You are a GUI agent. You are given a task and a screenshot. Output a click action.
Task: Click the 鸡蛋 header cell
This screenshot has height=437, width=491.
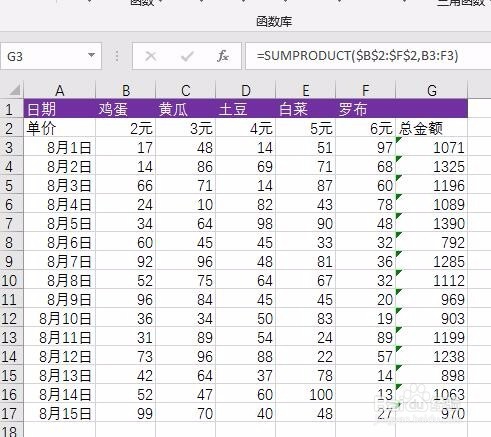pyautogui.click(x=126, y=109)
